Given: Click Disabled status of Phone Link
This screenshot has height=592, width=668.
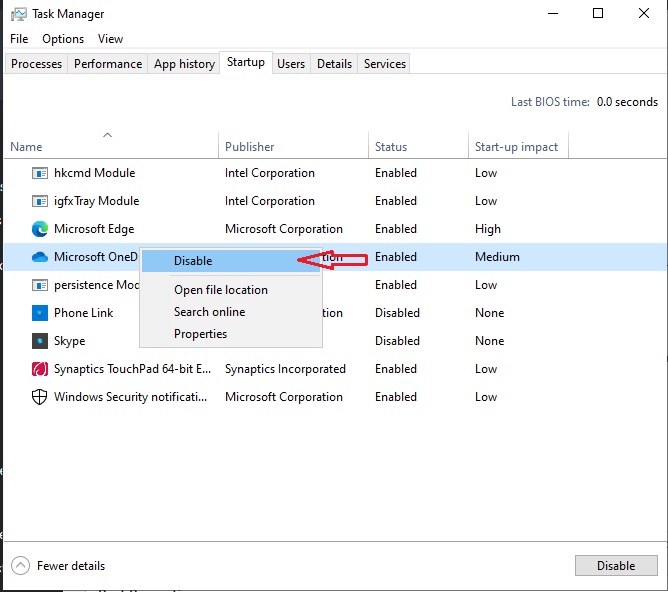Looking at the screenshot, I should pos(397,313).
